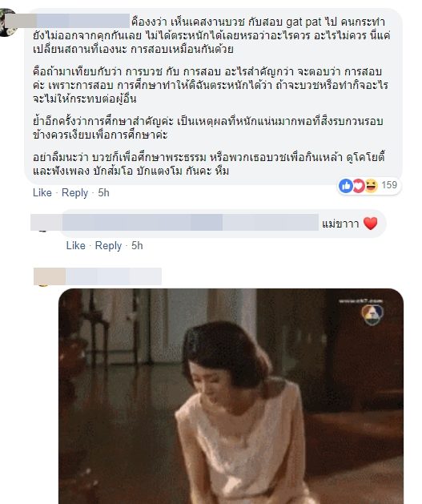The height and width of the screenshot is (504, 422).
Task: Click the laughing face reaction icon
Action: (x=371, y=185)
